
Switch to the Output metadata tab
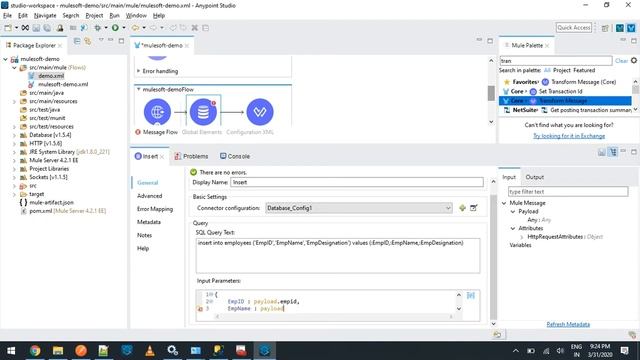point(534,177)
